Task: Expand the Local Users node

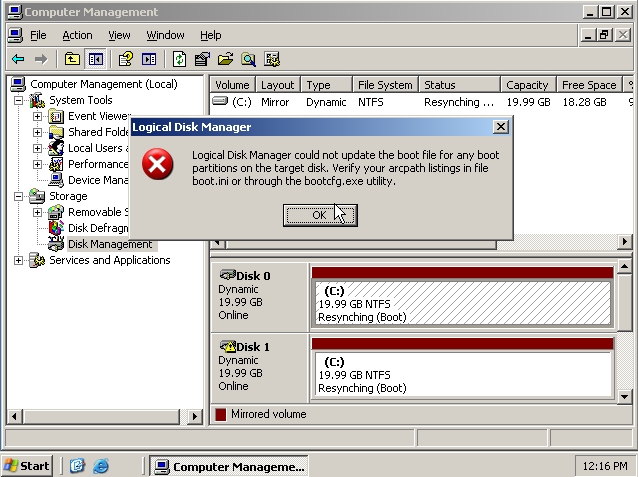Action: (37, 148)
